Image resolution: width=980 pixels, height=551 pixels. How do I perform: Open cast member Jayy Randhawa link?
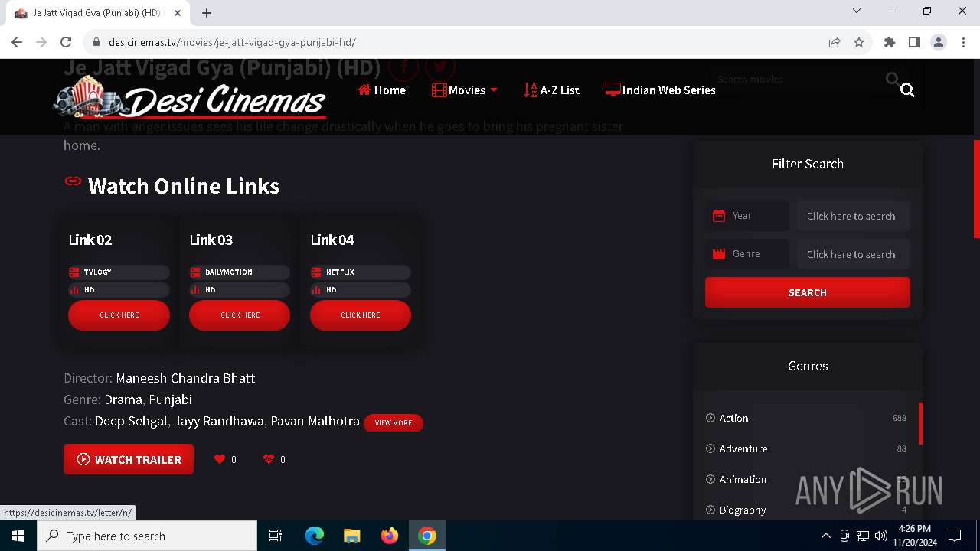(219, 421)
